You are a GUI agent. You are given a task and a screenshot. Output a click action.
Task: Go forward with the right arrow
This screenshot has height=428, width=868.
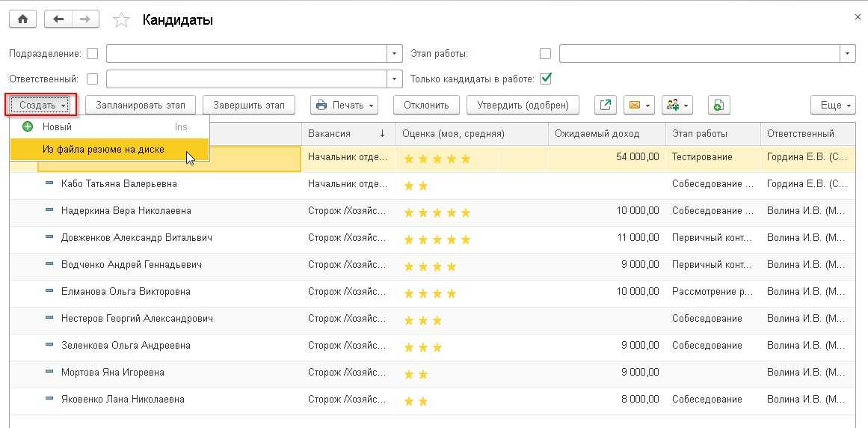point(85,20)
